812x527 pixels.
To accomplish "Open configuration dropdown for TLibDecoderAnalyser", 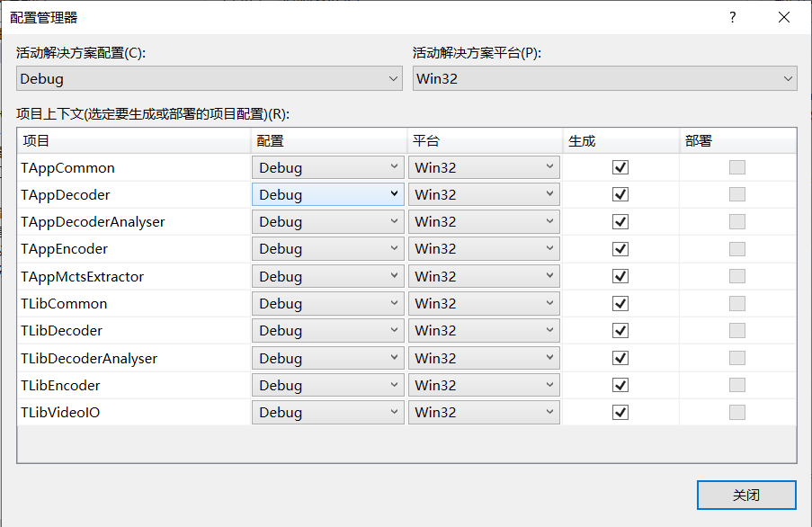I will click(x=328, y=358).
